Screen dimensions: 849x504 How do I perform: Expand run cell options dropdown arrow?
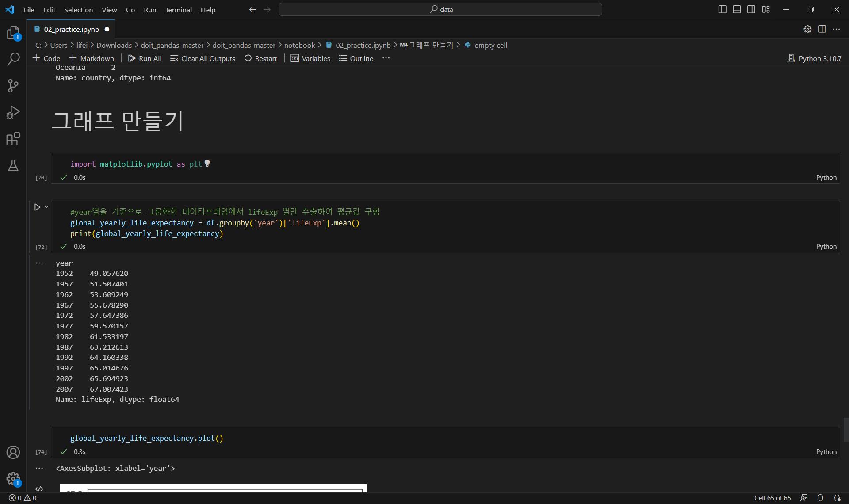tap(46, 207)
